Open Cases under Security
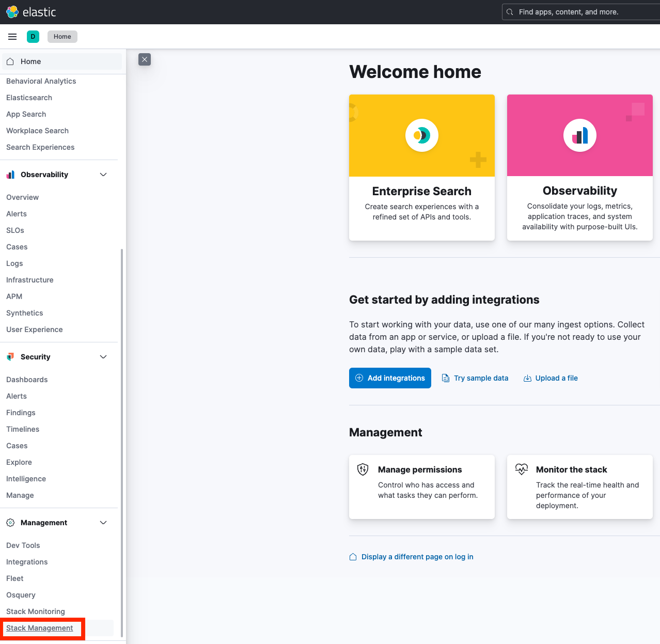 tap(17, 446)
